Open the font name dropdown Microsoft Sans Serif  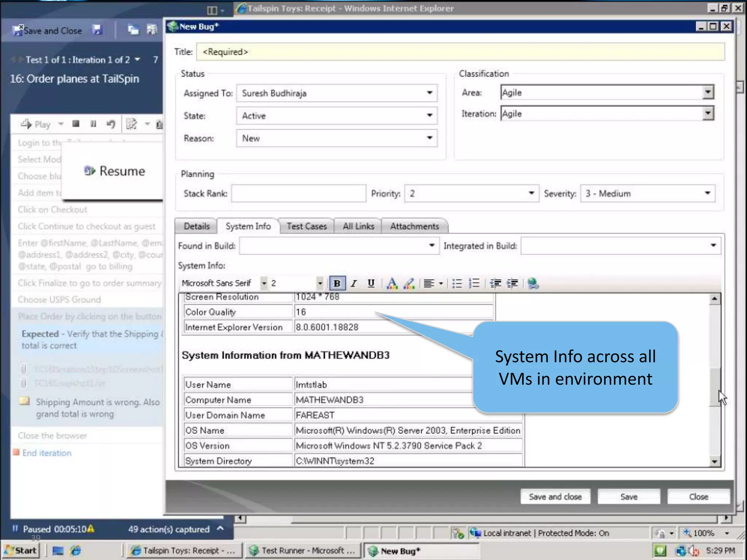click(x=263, y=283)
